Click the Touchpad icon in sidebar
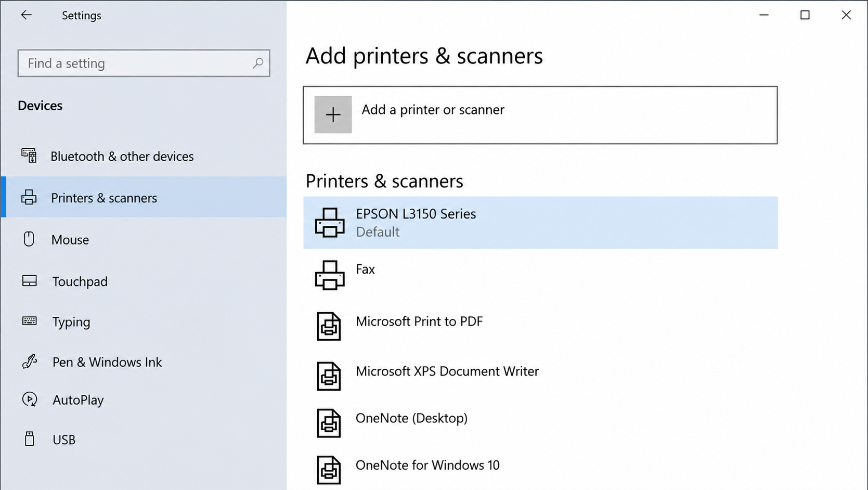The width and height of the screenshot is (868, 490). click(x=30, y=281)
